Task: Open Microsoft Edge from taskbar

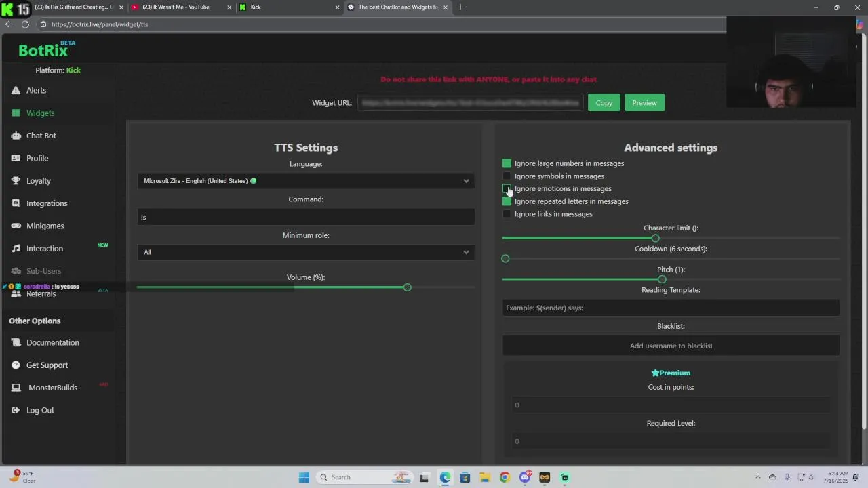Action: pyautogui.click(x=445, y=477)
